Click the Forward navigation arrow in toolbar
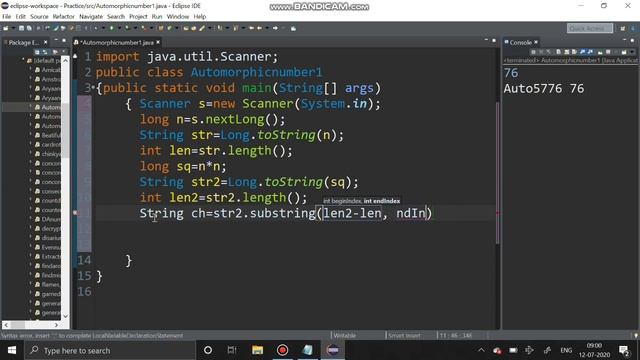Viewport: 640px width, 360px height. coord(275,28)
